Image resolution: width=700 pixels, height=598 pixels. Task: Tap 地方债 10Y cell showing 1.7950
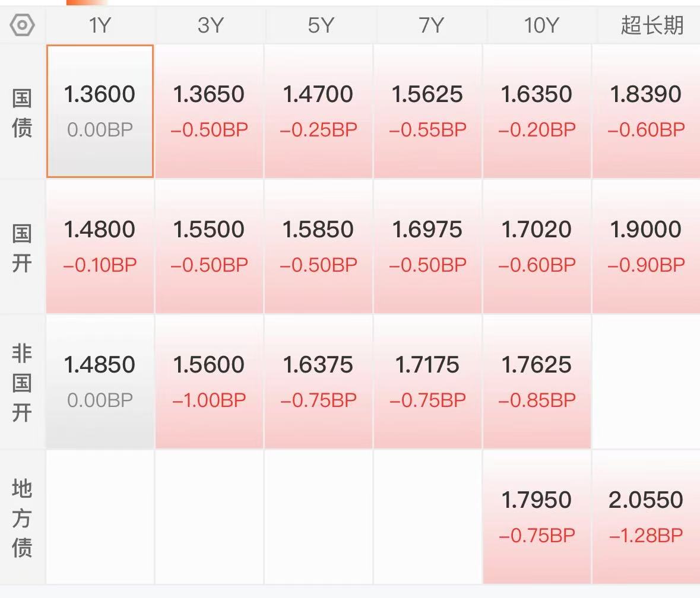[537, 517]
